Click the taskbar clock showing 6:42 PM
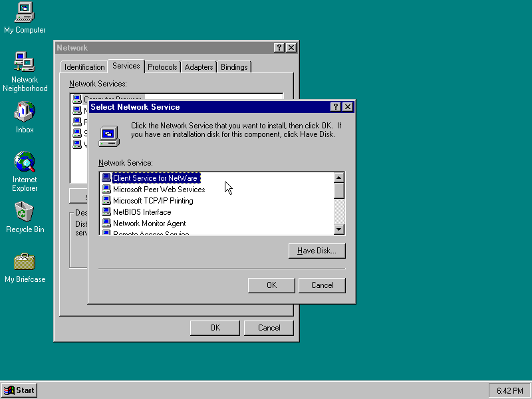532x399 pixels. [x=509, y=391]
